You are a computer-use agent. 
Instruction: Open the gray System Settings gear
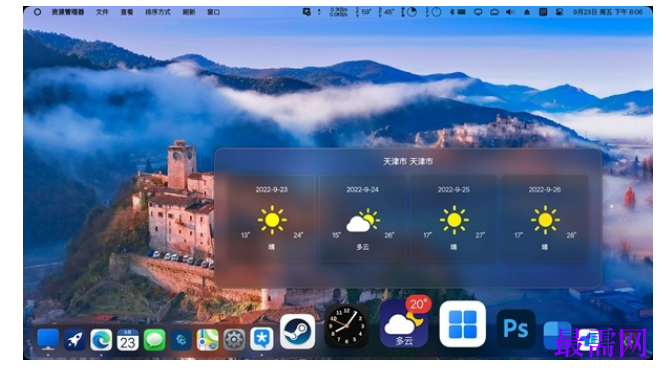234,340
